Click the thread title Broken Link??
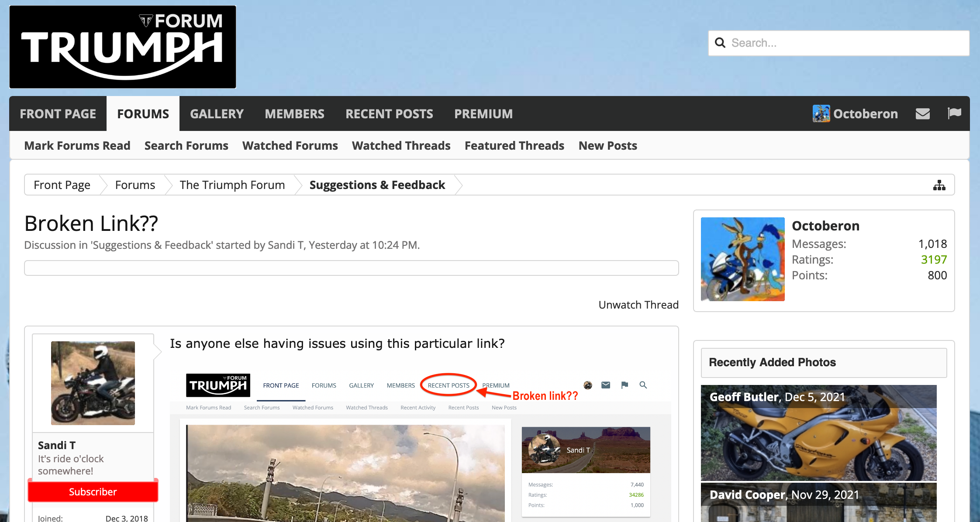Screen dimensions: 980x522 [x=91, y=223]
